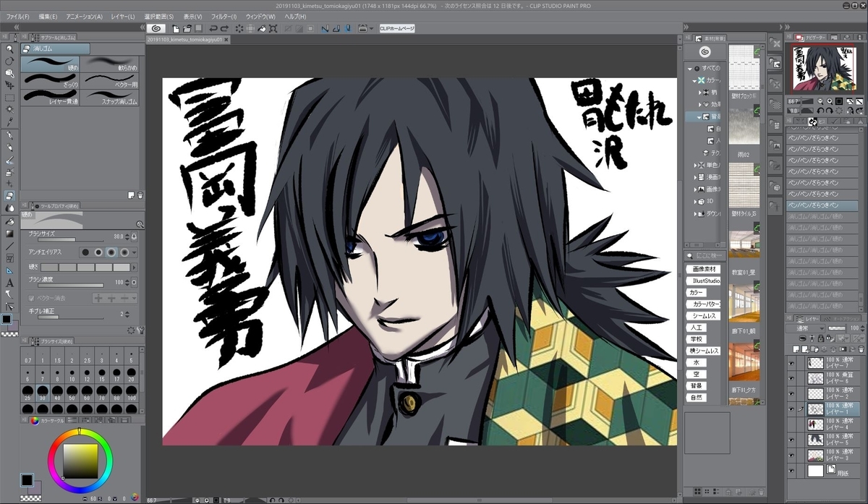Open the フィルター(I) menu
The width and height of the screenshot is (868, 504).
click(224, 16)
